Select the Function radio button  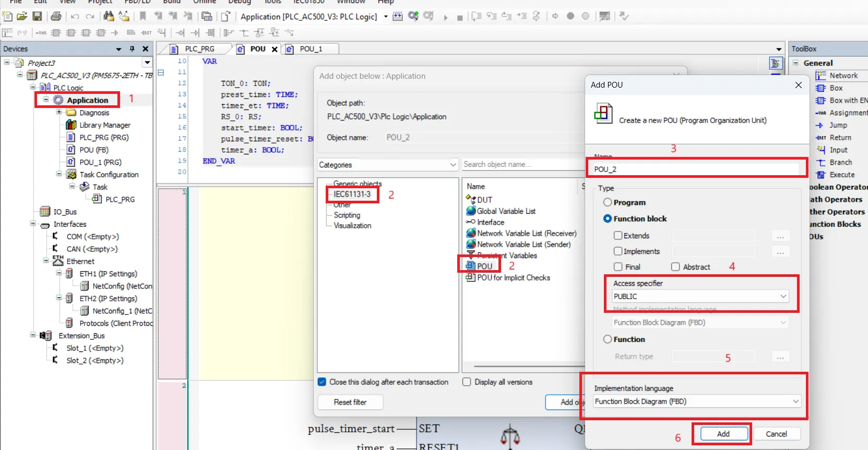point(608,339)
